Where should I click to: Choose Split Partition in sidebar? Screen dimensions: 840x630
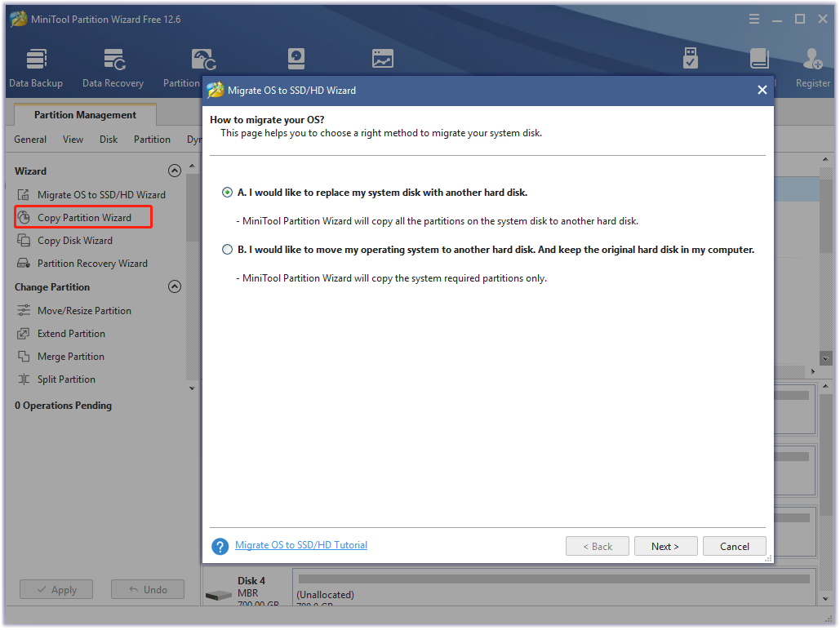[x=56, y=379]
